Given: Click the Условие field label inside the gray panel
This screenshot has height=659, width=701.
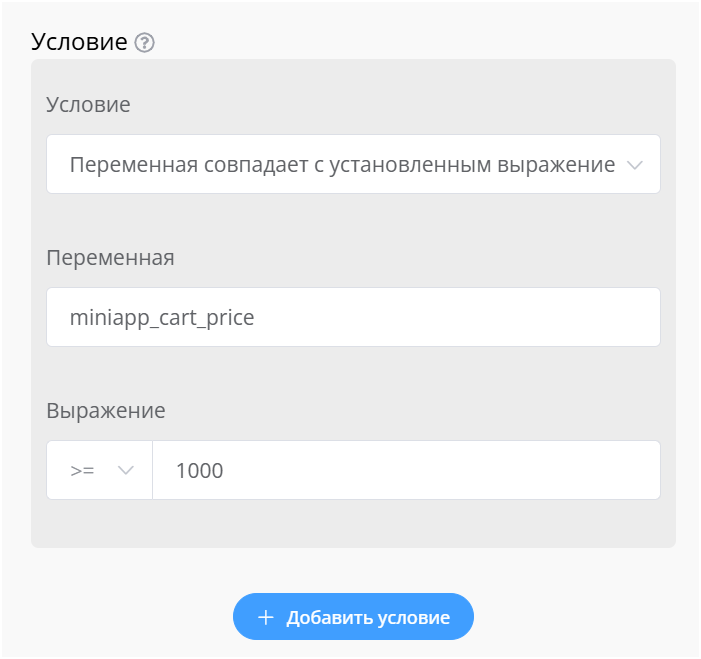Looking at the screenshot, I should click(88, 104).
